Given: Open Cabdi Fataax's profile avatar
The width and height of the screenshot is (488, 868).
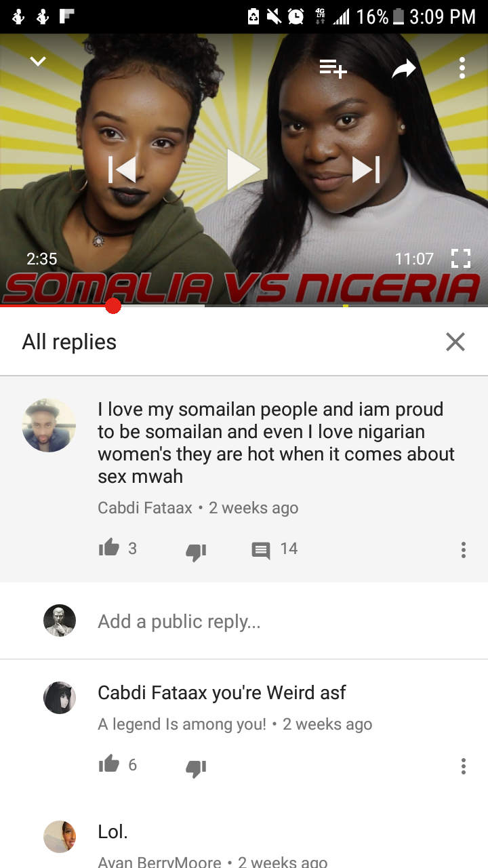Looking at the screenshot, I should click(x=49, y=425).
